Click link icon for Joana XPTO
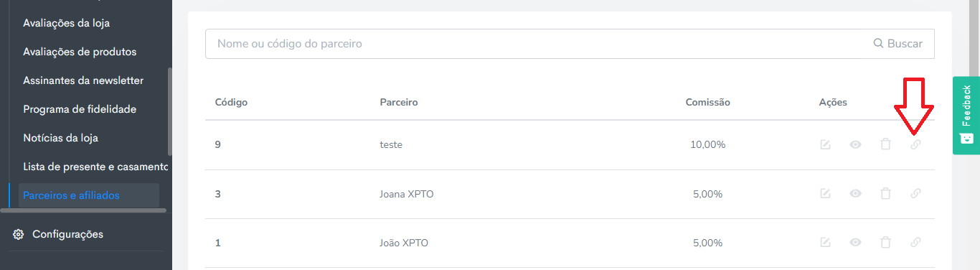 tap(915, 193)
